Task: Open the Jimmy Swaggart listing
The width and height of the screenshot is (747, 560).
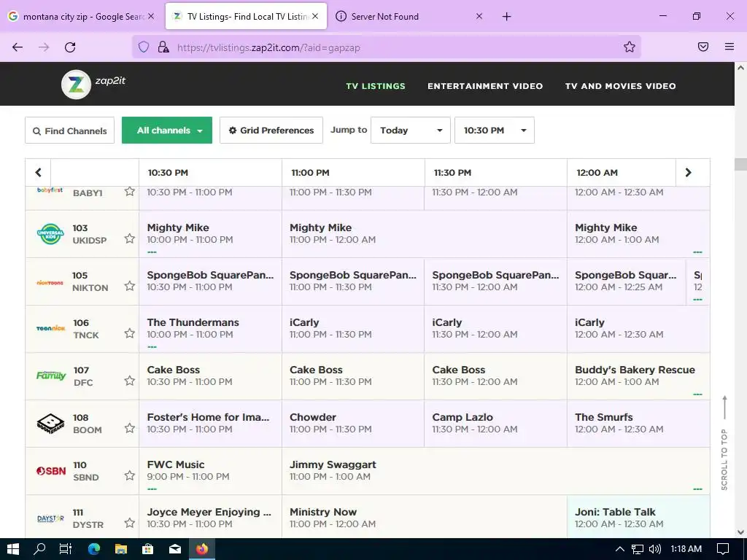Action: (x=495, y=470)
